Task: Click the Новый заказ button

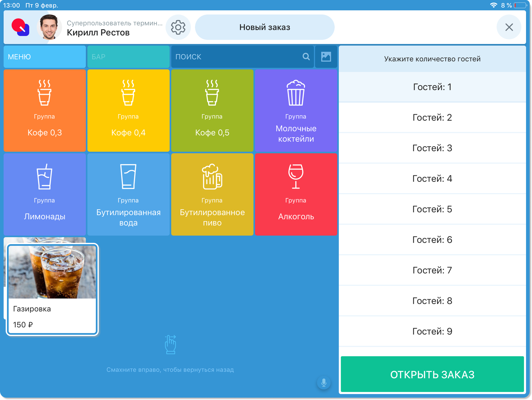Action: coord(265,27)
